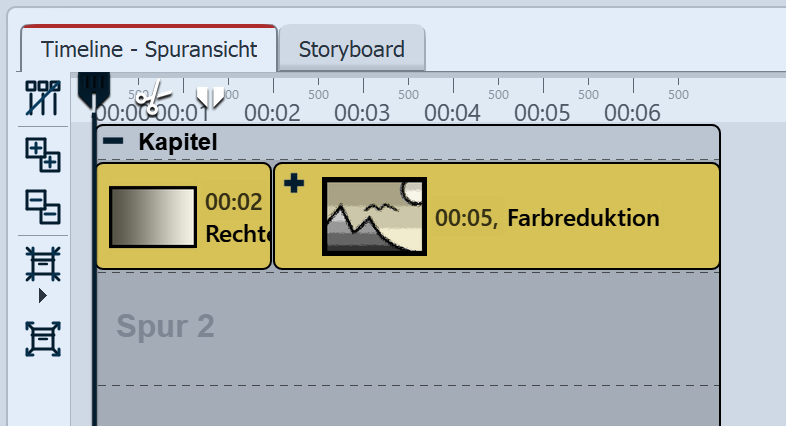Open the small arrow below track-height icon
This screenshot has width=786, height=426.
point(42,296)
